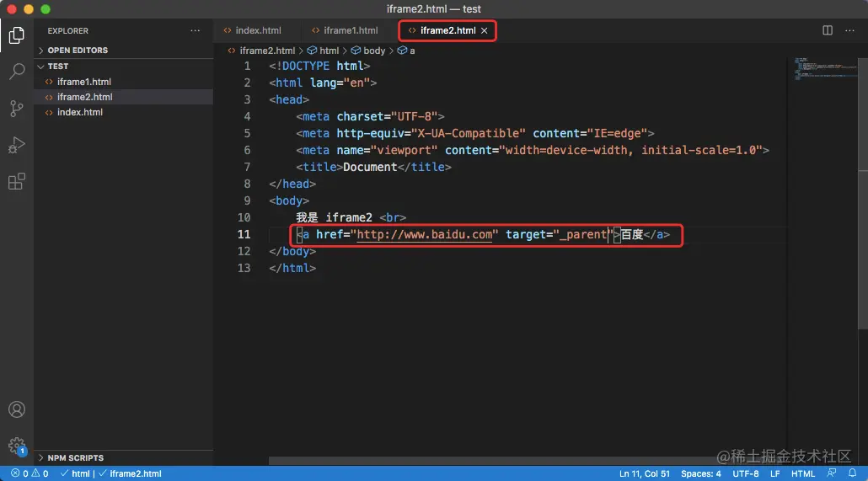Click the closing </html> tag on line 13
868x481 pixels.
click(x=292, y=269)
